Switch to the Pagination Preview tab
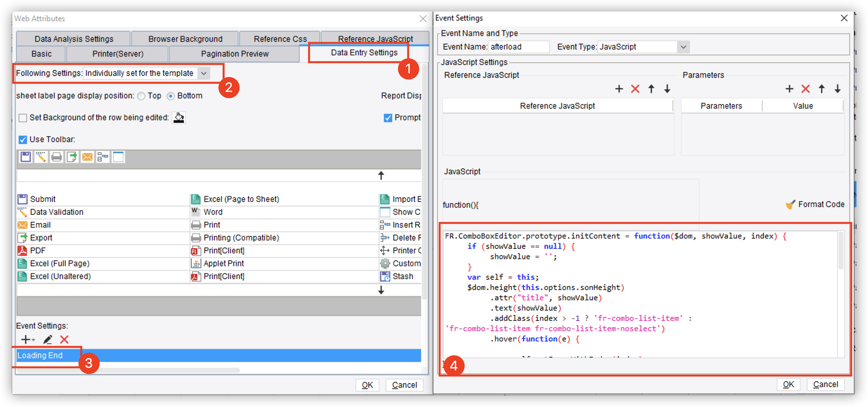 235,54
